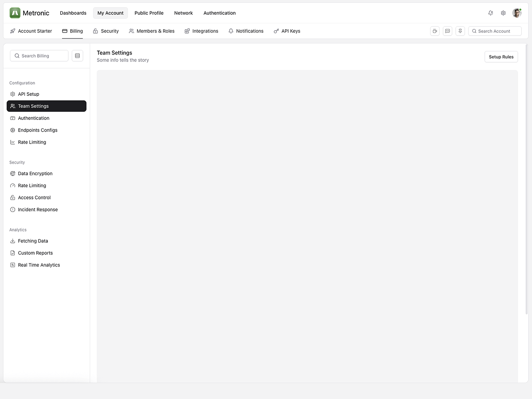Click the coffee cup icon button

[435, 31]
